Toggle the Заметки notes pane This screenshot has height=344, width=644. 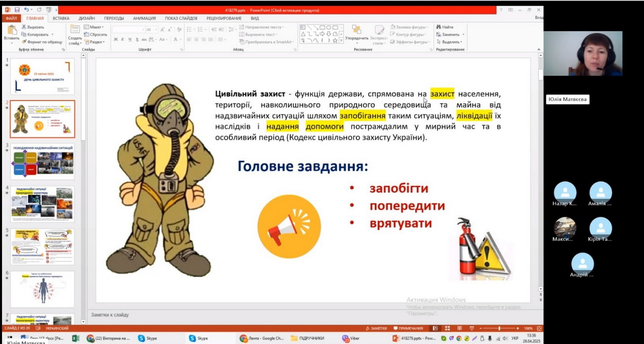376,328
